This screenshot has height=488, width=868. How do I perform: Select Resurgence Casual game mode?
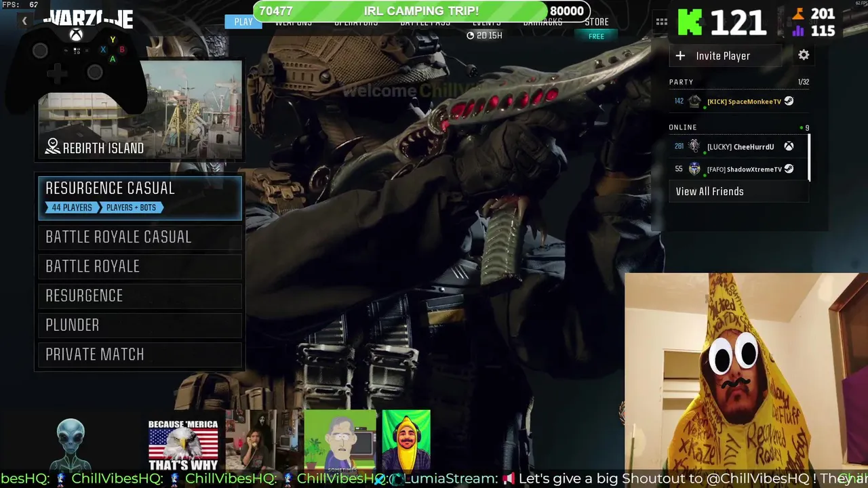tap(140, 197)
